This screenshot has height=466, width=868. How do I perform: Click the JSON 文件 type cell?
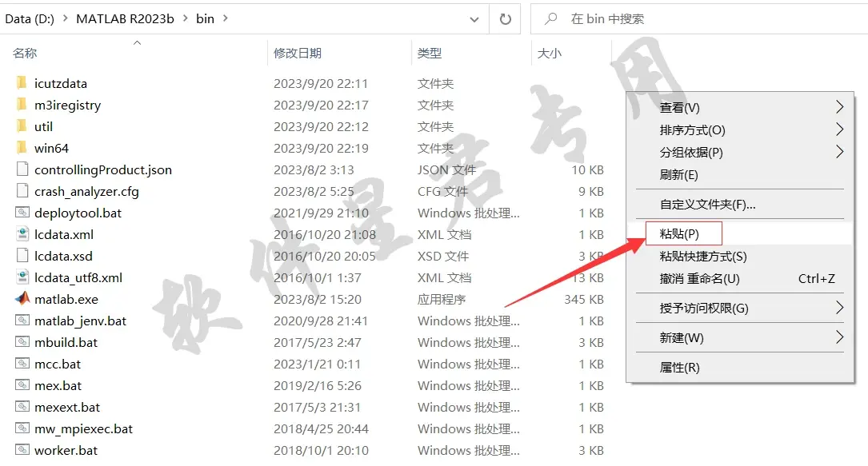(446, 169)
